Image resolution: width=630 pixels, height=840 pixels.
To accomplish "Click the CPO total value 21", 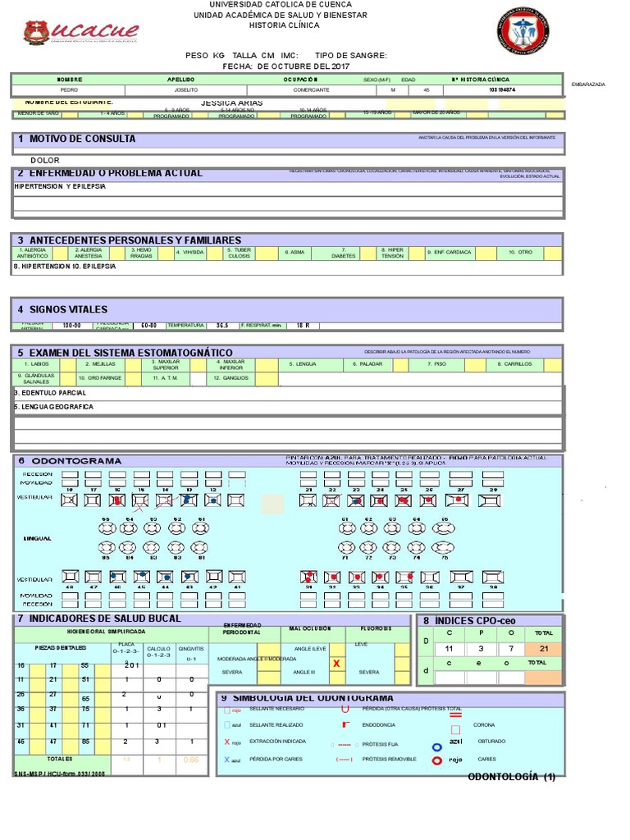I will (x=544, y=649).
